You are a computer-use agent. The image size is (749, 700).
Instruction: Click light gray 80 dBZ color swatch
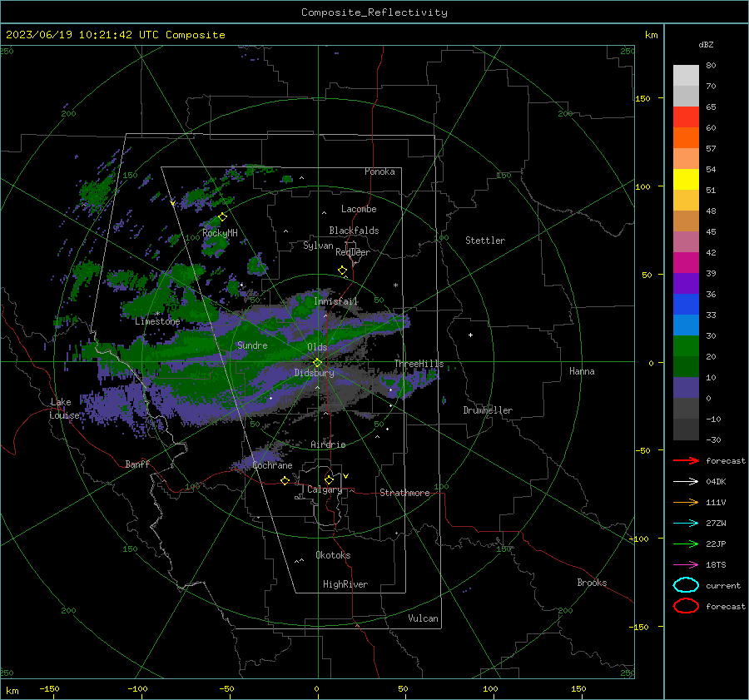tap(686, 75)
